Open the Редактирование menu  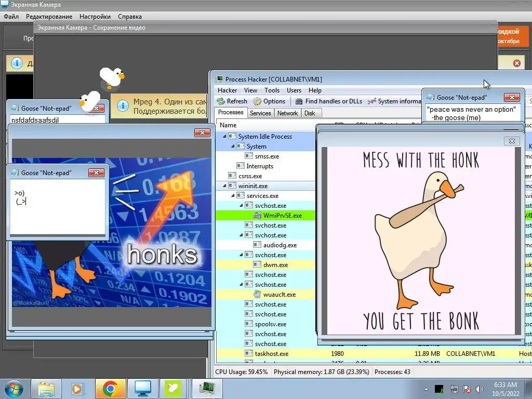(49, 16)
